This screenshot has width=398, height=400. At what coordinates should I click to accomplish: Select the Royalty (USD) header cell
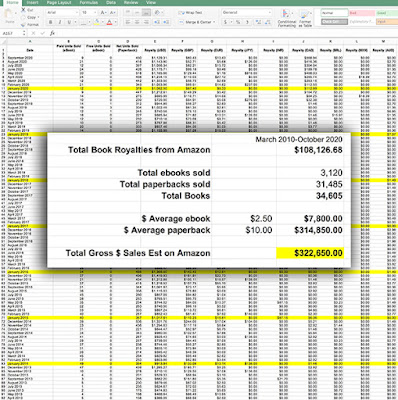[155, 50]
